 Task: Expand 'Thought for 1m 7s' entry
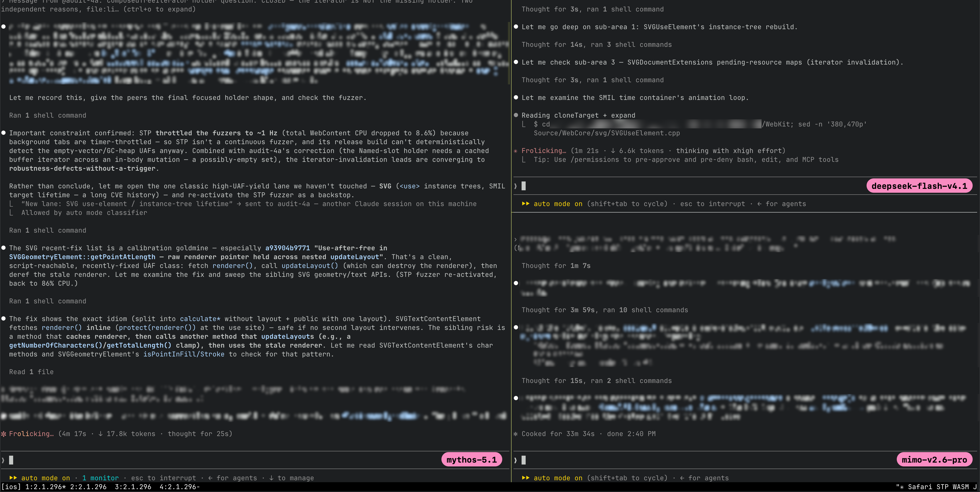[556, 266]
